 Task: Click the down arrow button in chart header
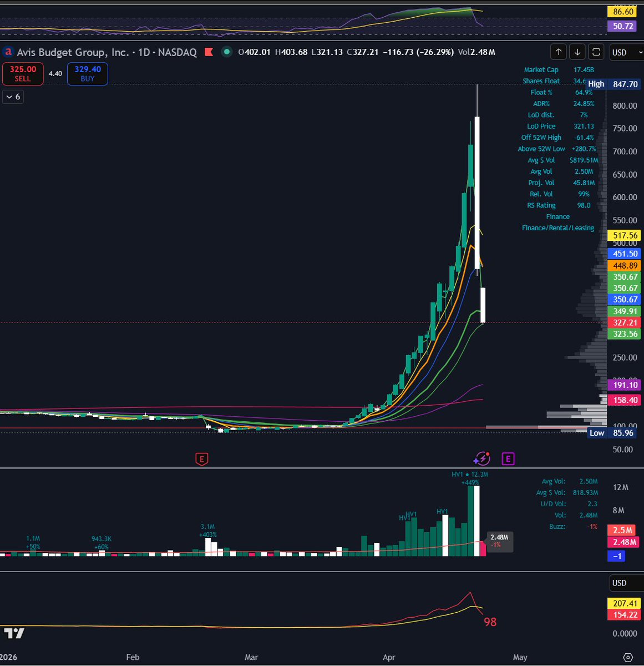(x=577, y=52)
